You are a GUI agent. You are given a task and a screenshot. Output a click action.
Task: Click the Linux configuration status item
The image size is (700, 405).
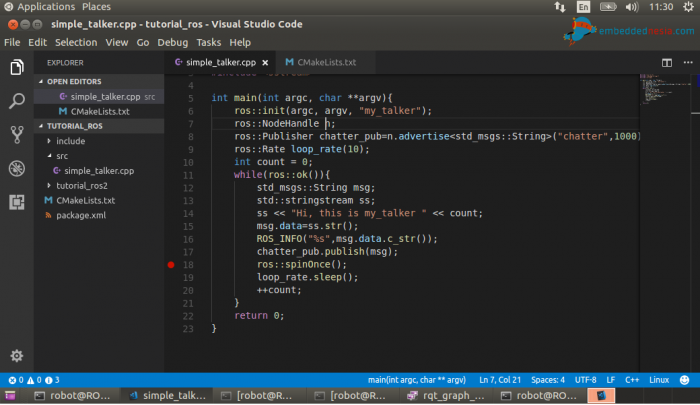[659, 380]
